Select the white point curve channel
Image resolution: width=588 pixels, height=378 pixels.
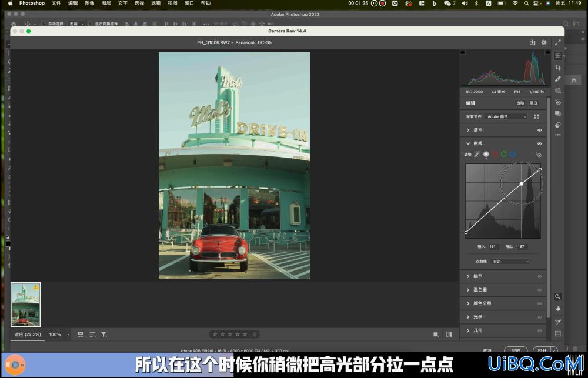(x=486, y=154)
